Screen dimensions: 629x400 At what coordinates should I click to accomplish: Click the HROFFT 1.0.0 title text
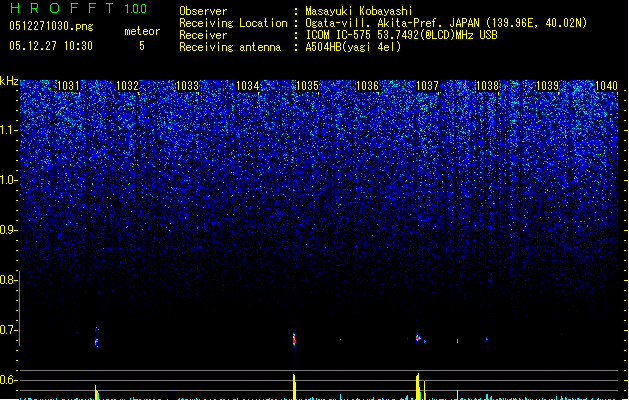tap(79, 8)
